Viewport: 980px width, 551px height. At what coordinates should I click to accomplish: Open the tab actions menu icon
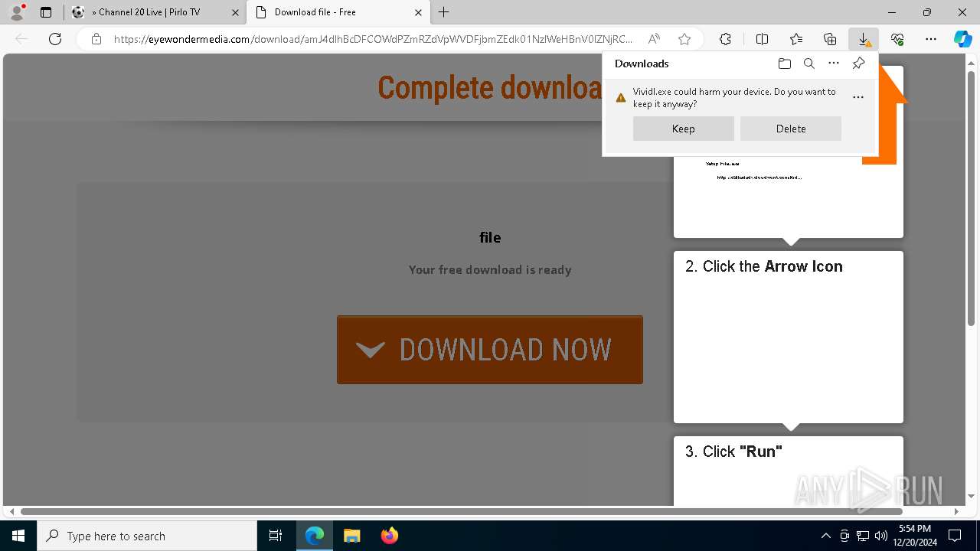point(46,12)
